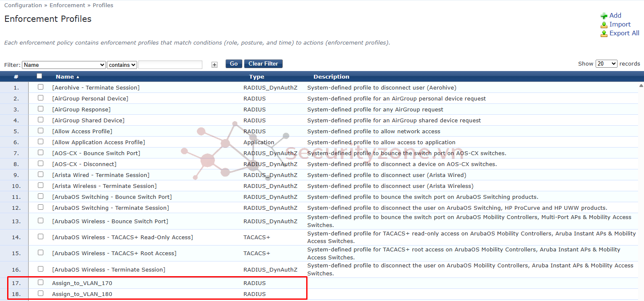
Task: Tick the [AirGroup Personal Device] checkbox
Action: 40,98
